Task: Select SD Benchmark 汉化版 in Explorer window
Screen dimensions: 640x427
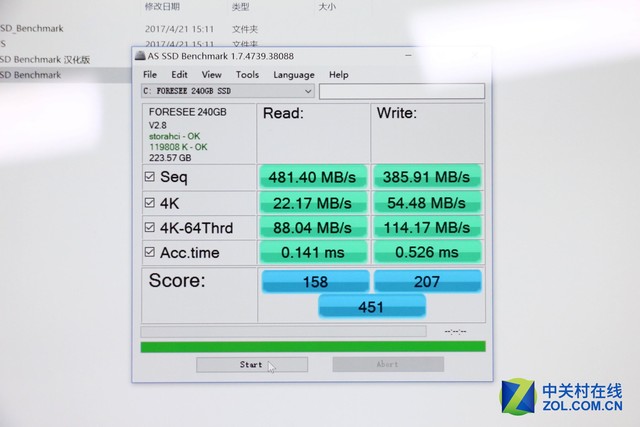Action: 45,60
